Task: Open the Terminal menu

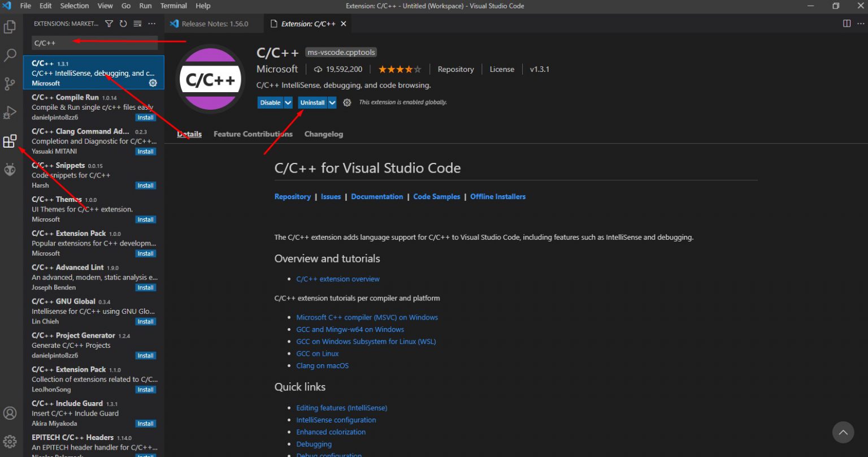Action: tap(173, 6)
